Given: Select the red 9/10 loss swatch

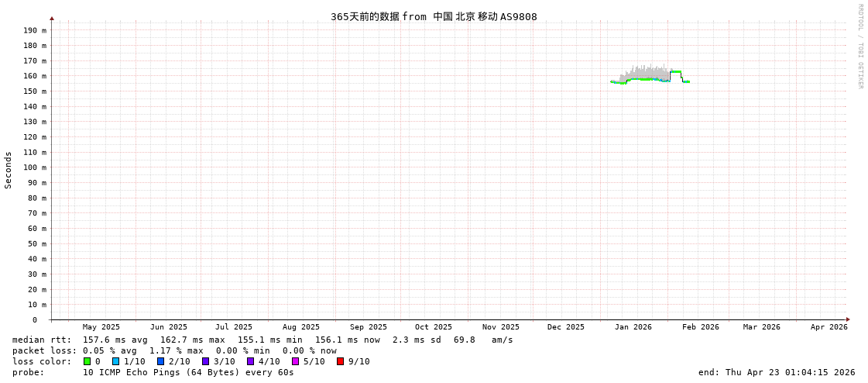Looking at the screenshot, I should coord(340,361).
